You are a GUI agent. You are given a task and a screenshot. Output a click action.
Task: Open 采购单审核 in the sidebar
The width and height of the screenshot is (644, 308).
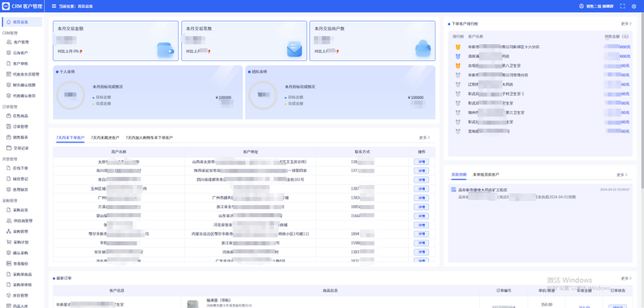23,285
